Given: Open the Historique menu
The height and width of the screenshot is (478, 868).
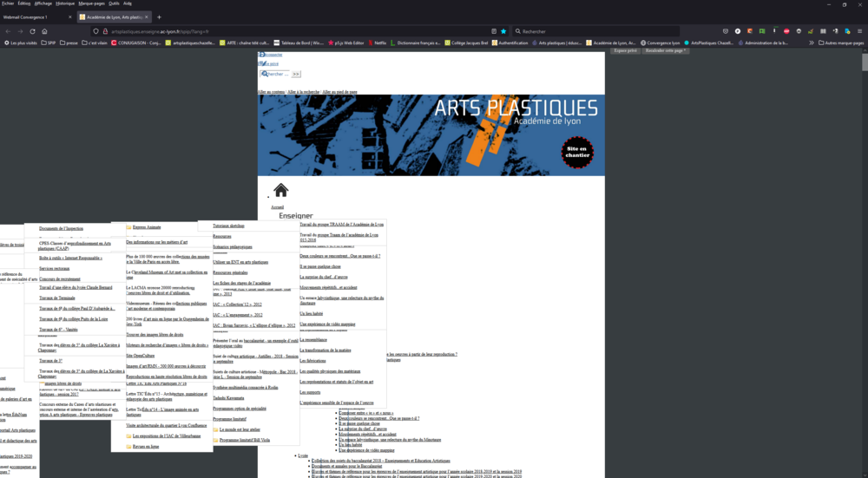Looking at the screenshot, I should point(65,3).
